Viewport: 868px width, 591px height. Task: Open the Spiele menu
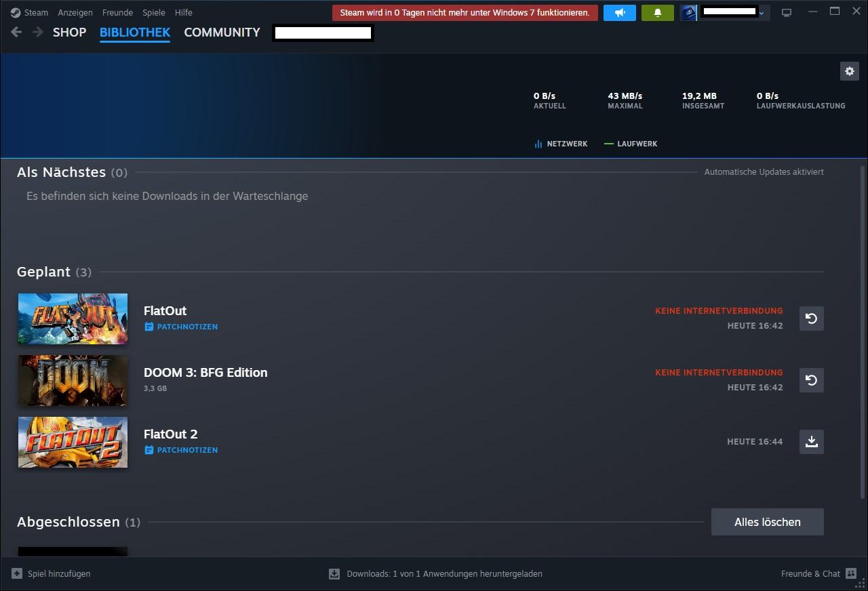154,12
